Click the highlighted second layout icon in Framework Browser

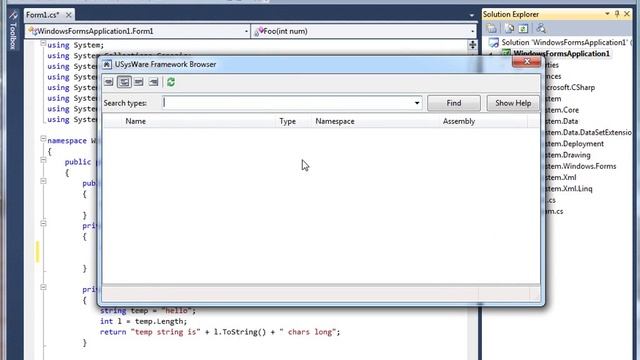[124, 82]
